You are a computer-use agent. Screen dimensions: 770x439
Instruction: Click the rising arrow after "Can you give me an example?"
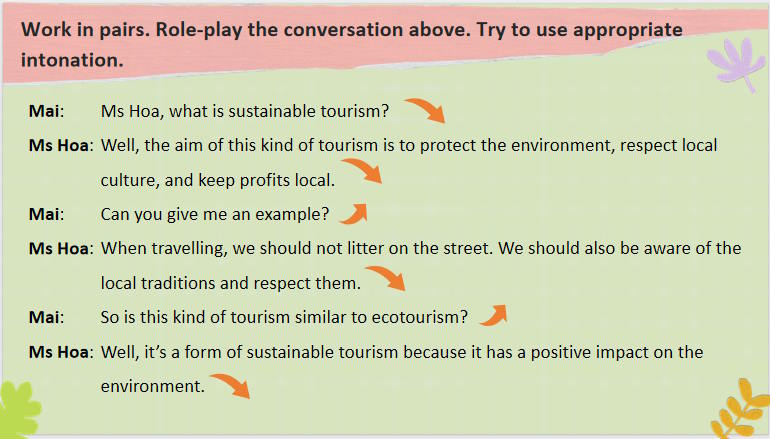[x=353, y=212]
